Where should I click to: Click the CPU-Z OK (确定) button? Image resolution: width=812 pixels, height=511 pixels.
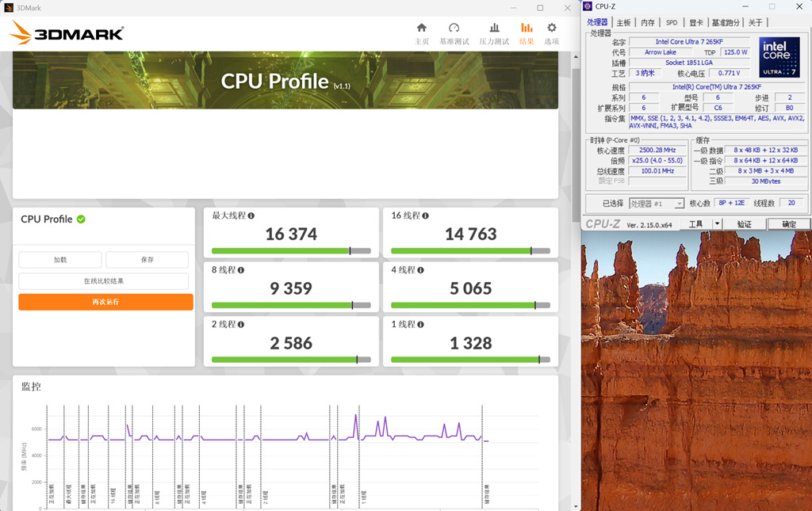click(789, 224)
